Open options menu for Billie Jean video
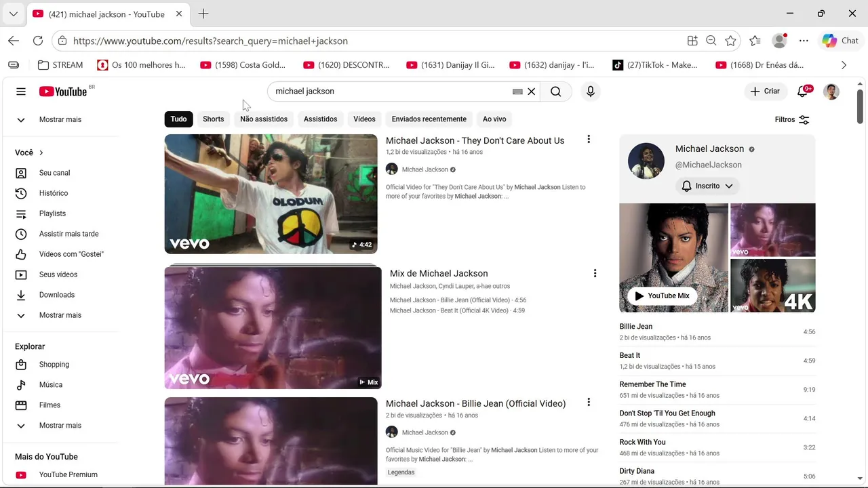 pos(589,403)
